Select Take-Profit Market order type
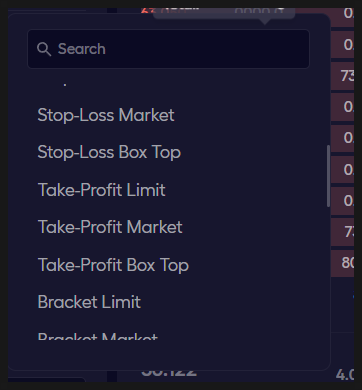 click(110, 227)
